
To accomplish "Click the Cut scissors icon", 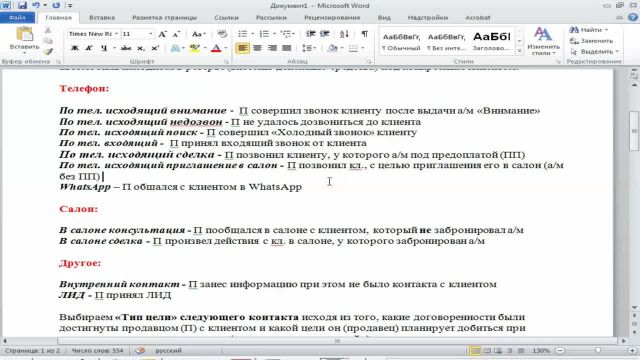I will [x=48, y=31].
